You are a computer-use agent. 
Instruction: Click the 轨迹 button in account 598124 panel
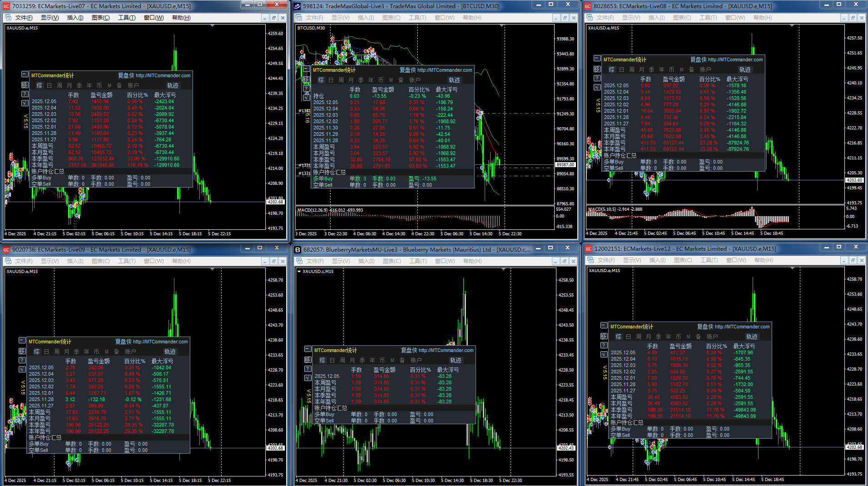[454, 80]
